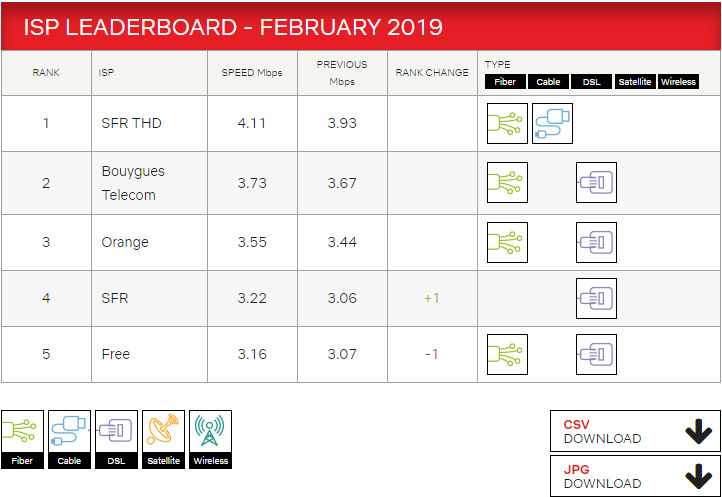Viewport: 722px width, 497px height.
Task: Click the 3.93 previous speed value
Action: point(342,123)
